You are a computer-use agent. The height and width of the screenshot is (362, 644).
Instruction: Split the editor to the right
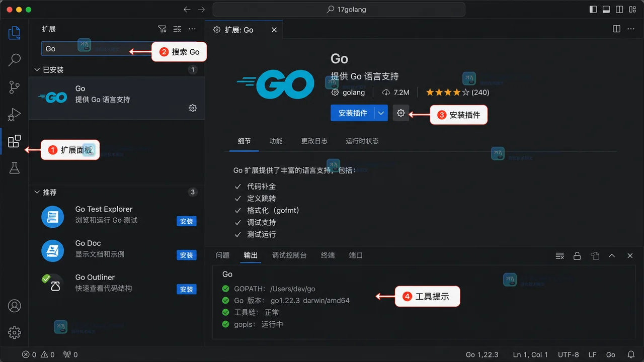pyautogui.click(x=617, y=29)
